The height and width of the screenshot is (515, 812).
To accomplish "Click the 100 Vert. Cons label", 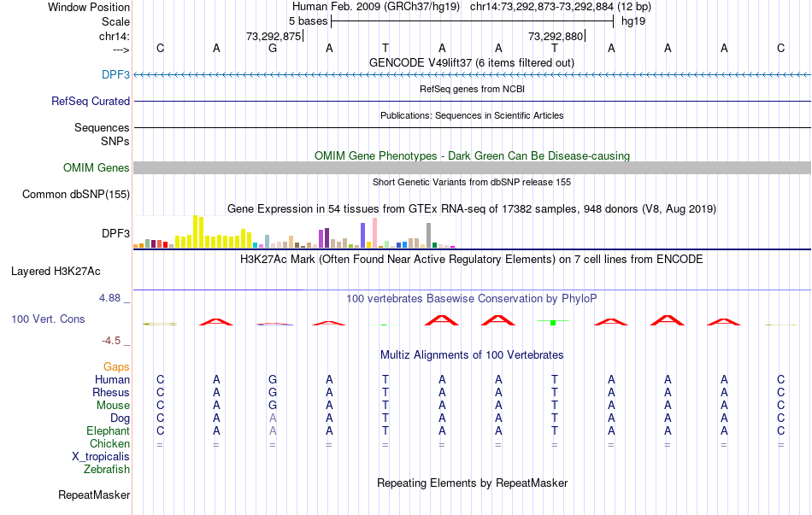I will point(48,319).
